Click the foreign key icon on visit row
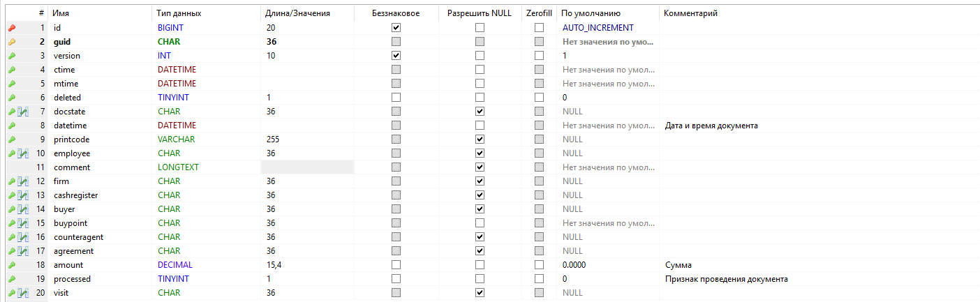This screenshot has width=980, height=302. 23,293
